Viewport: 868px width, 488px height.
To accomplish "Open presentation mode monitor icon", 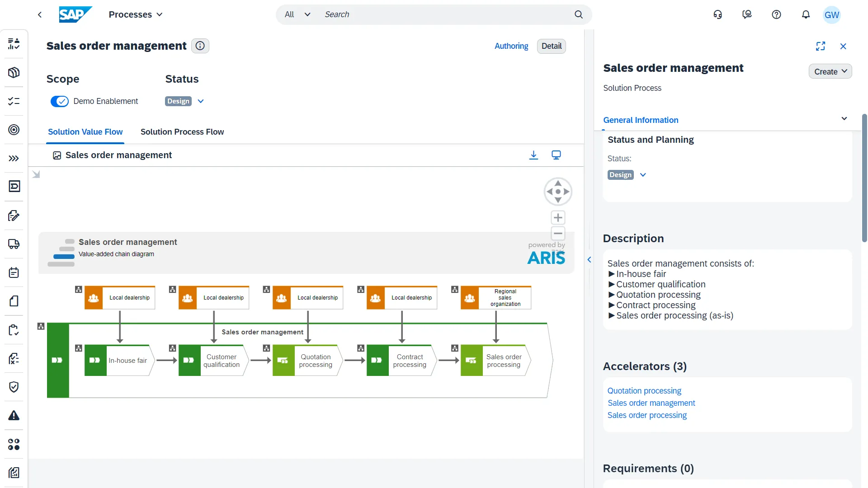I will [x=556, y=155].
